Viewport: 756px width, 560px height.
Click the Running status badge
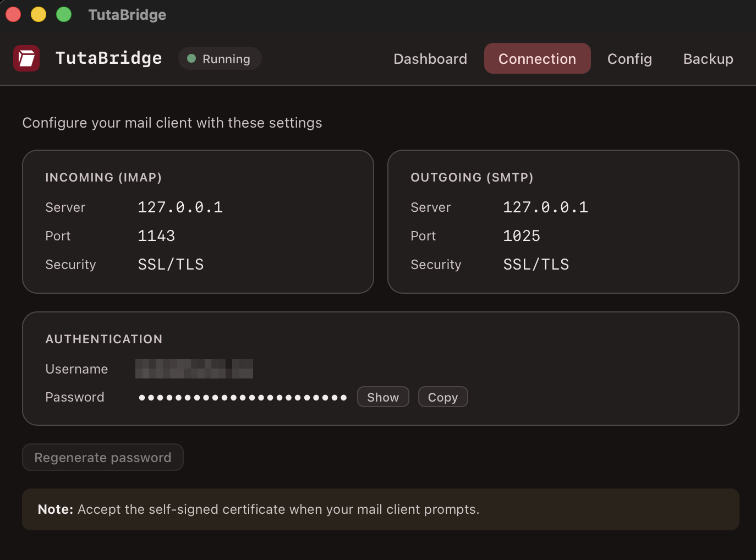click(x=220, y=58)
